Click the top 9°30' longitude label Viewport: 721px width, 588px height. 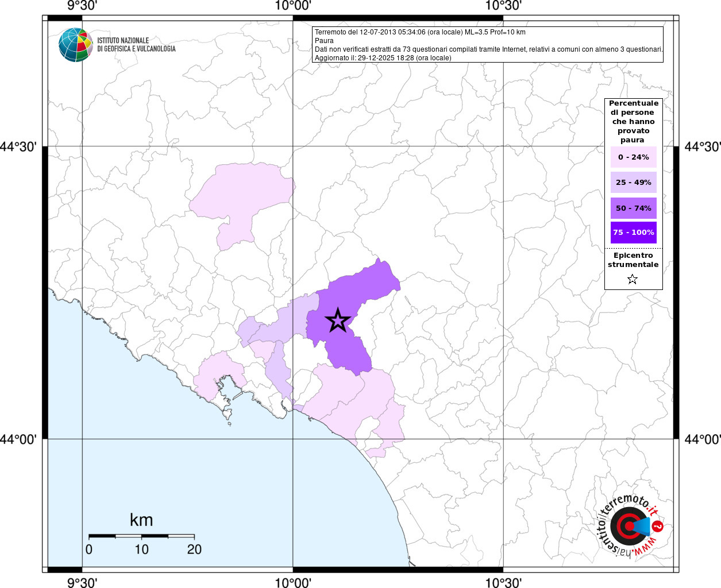pyautogui.click(x=82, y=6)
